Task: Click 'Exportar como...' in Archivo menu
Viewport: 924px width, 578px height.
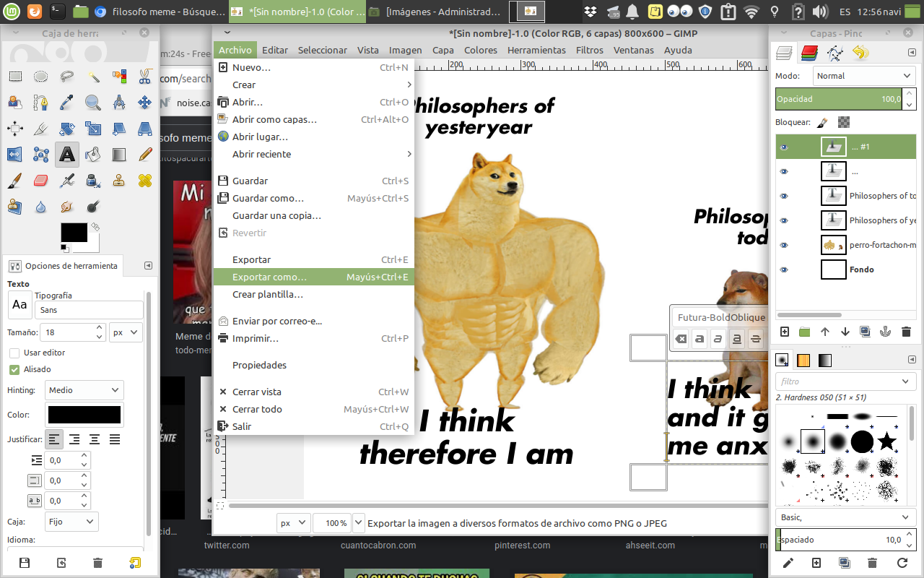Action: pos(313,277)
